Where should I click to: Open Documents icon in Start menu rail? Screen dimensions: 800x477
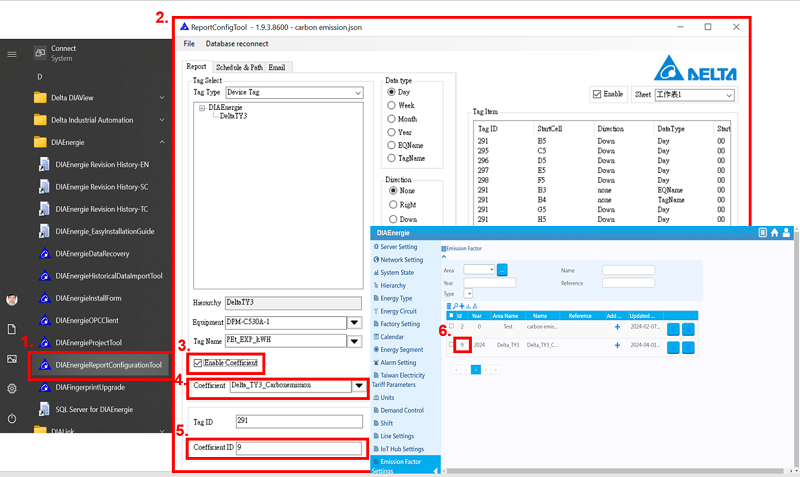click(12, 329)
